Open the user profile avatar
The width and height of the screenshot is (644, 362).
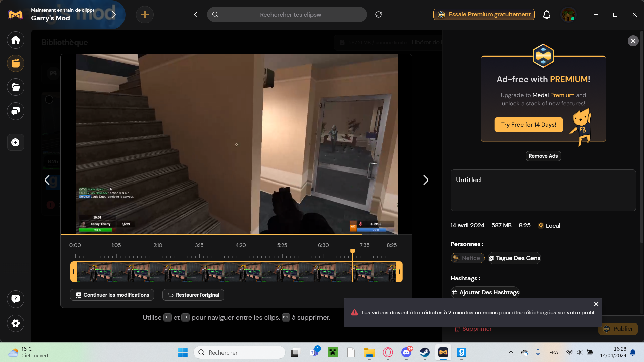(x=568, y=15)
